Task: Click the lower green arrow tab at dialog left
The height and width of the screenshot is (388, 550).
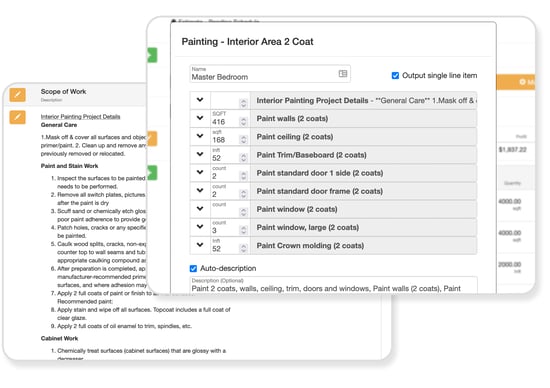Action: [152, 173]
